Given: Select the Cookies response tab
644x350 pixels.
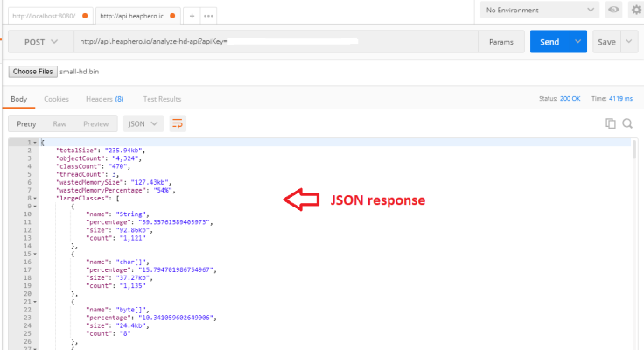Looking at the screenshot, I should pyautogui.click(x=56, y=99).
